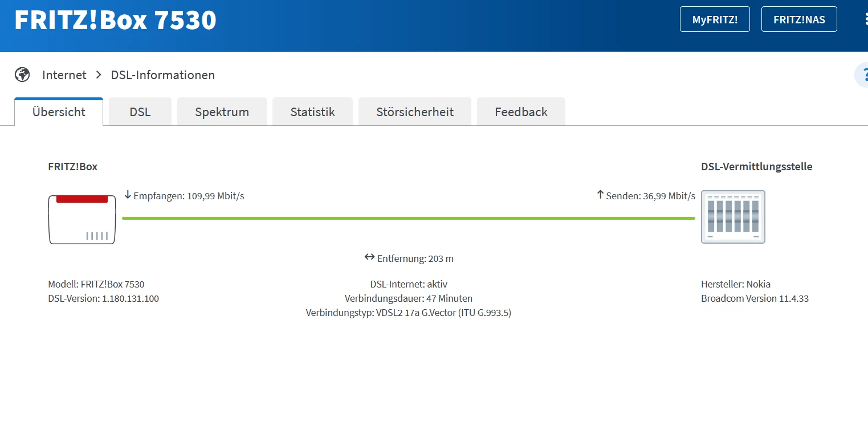Click the green DSL connection line

pyautogui.click(x=409, y=218)
